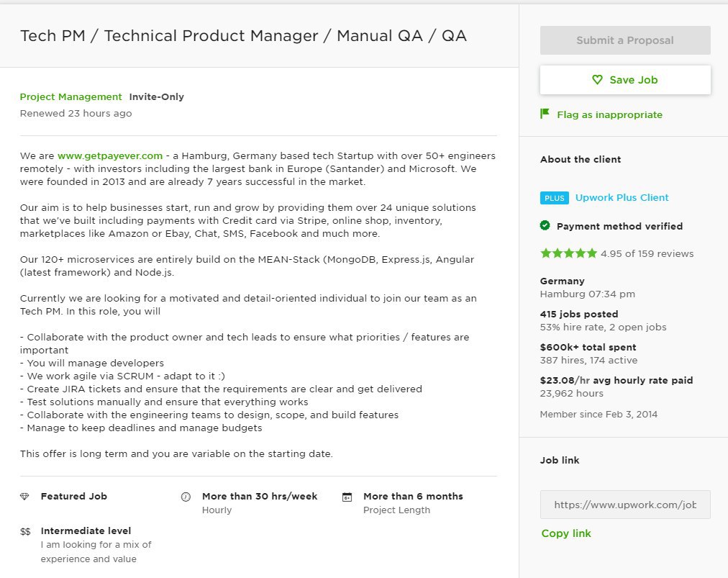Click the PLUS badge icon
Image resolution: width=728 pixels, height=578 pixels.
pyautogui.click(x=555, y=198)
